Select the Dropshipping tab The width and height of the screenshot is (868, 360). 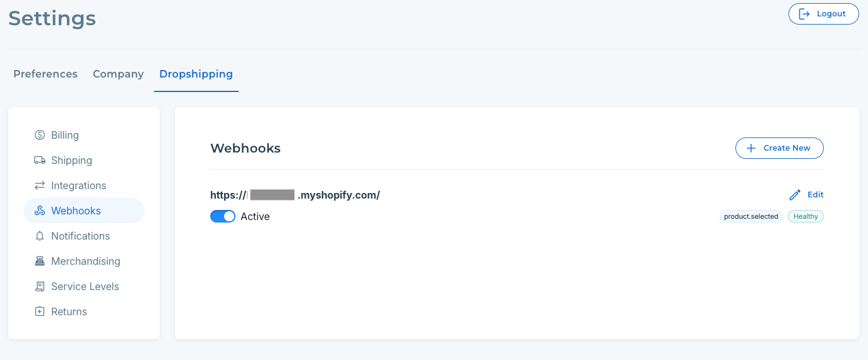coord(196,74)
